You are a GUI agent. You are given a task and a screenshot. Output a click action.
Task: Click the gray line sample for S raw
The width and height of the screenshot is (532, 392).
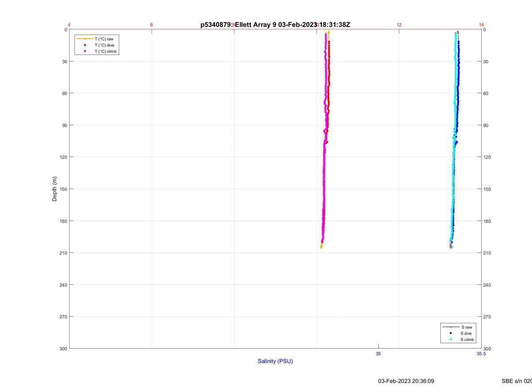click(450, 327)
